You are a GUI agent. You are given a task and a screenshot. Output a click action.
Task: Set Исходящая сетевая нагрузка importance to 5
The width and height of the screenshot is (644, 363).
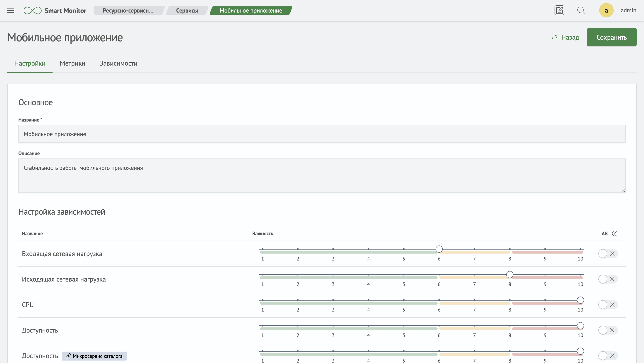(x=404, y=275)
